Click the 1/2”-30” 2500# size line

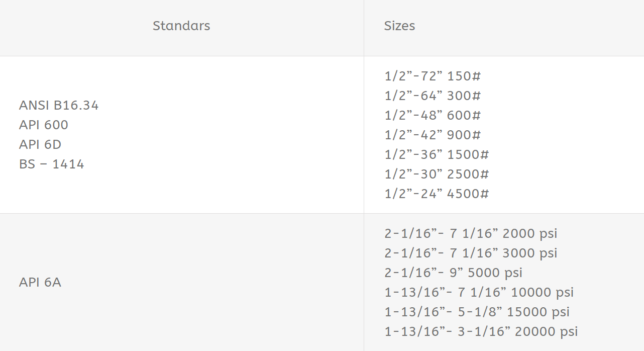pos(437,174)
